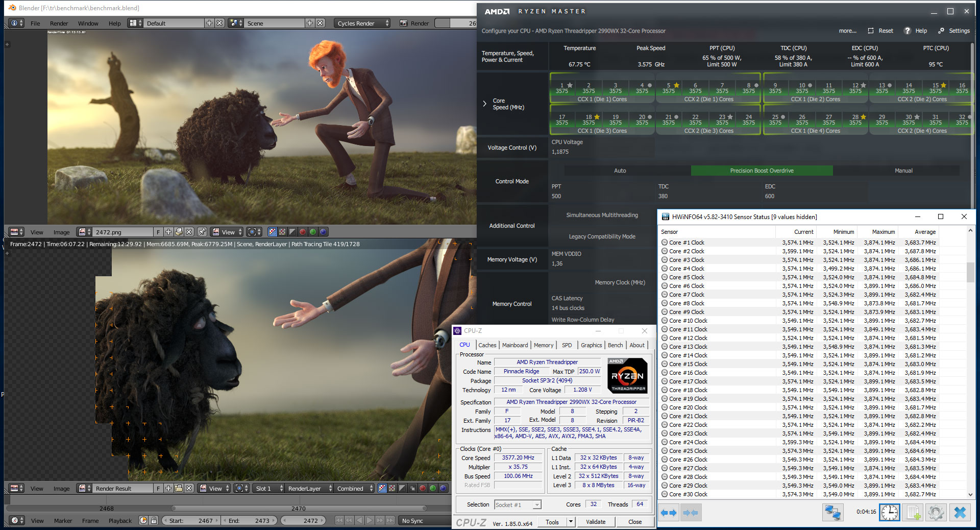
Task: Add new scene with plus icon beside Scene
Action: 310,23
